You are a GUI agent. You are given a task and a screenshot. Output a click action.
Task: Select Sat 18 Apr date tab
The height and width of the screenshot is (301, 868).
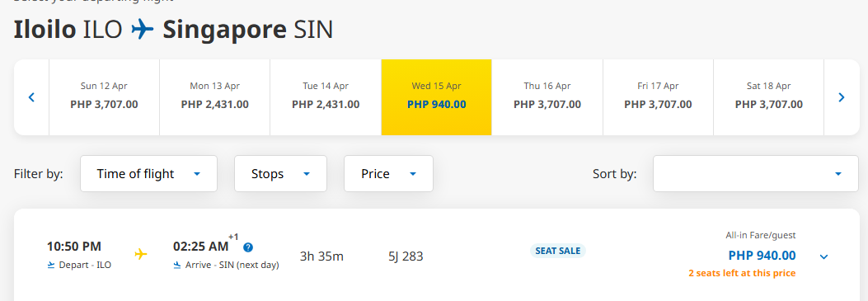tap(769, 97)
